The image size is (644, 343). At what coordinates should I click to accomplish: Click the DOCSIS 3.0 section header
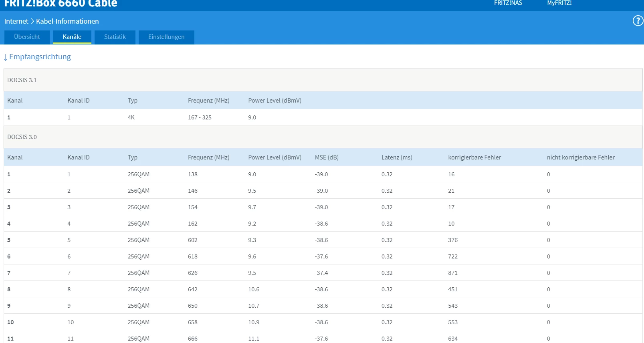pos(22,137)
